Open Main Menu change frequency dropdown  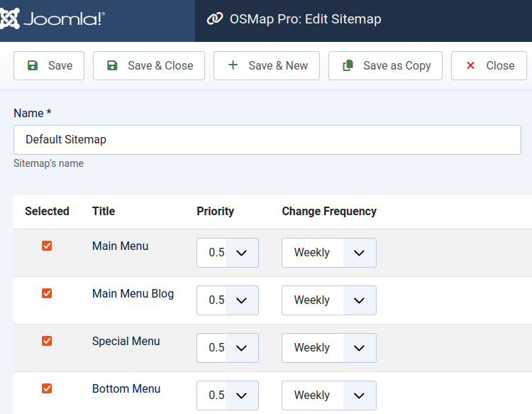coord(329,253)
